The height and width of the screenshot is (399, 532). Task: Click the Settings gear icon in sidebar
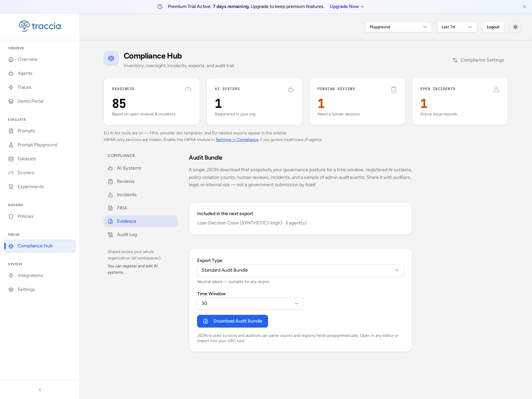[11, 290]
